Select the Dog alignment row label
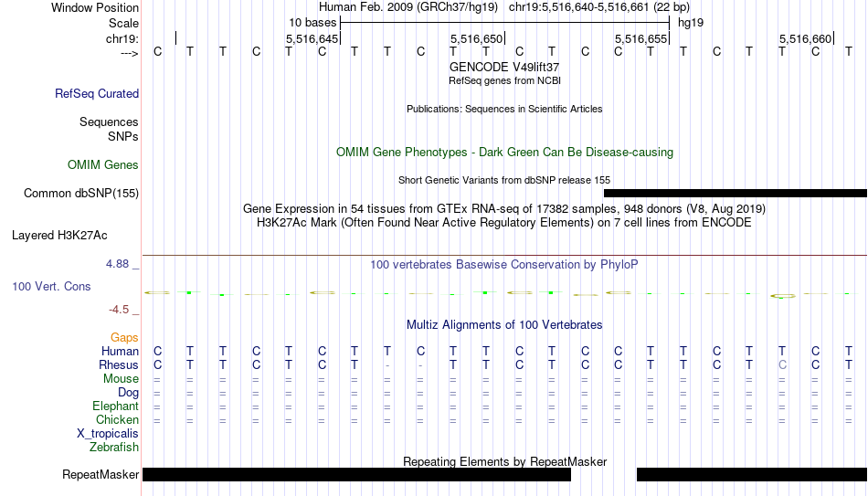 pyautogui.click(x=129, y=393)
